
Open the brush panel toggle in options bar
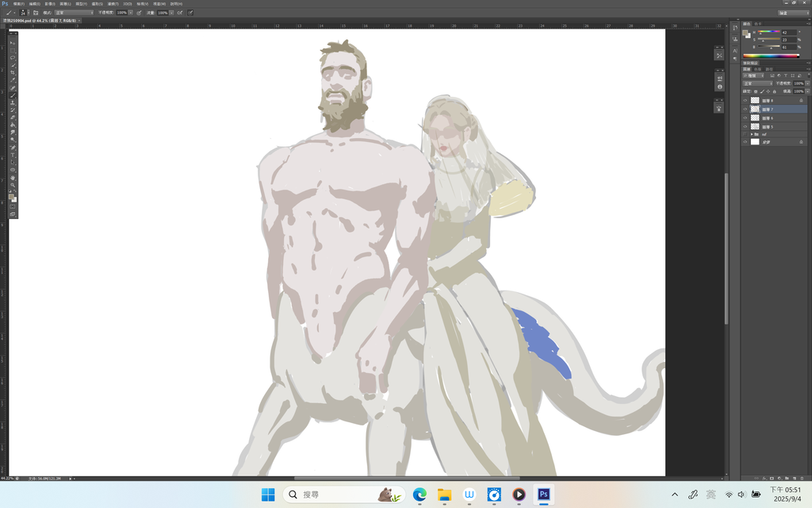coord(36,13)
